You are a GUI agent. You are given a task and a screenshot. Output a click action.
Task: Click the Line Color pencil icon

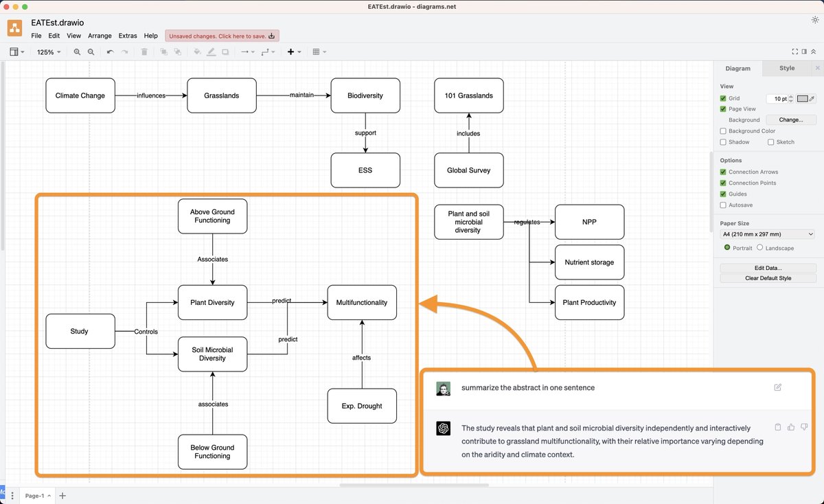point(211,51)
